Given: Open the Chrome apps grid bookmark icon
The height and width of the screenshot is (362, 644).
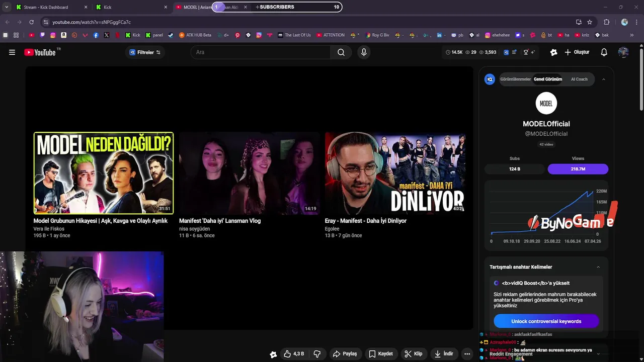Looking at the screenshot, I should pyautogui.click(x=16, y=35).
